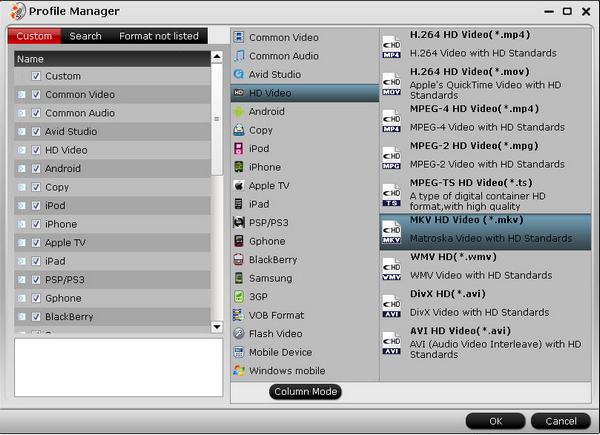
Task: Click the TS icon for MPEG-TS HD Video
Action: [x=391, y=195]
